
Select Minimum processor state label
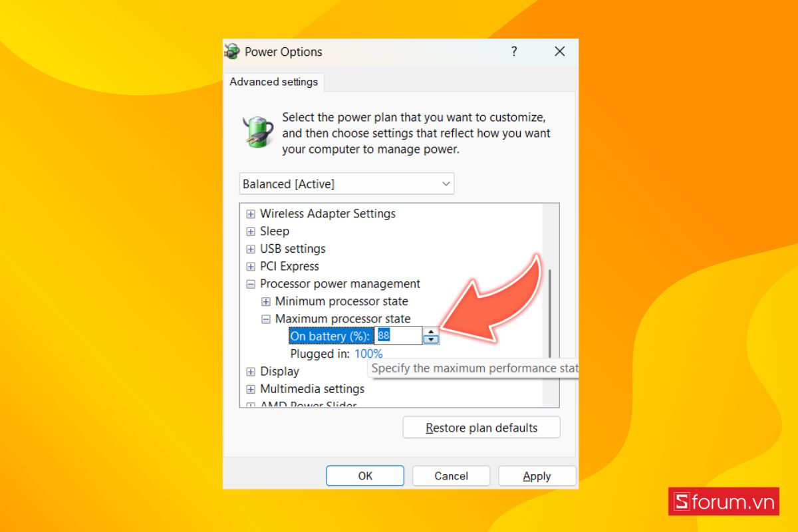tap(342, 301)
